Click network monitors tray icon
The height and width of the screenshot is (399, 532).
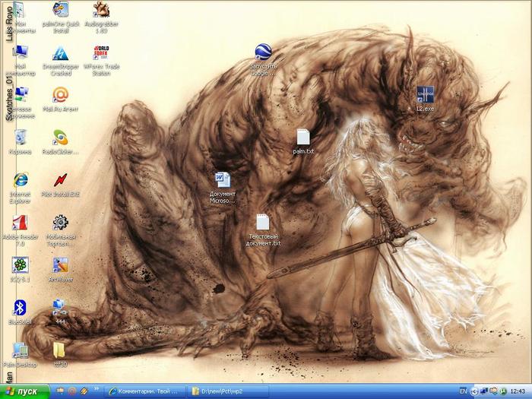484,391
